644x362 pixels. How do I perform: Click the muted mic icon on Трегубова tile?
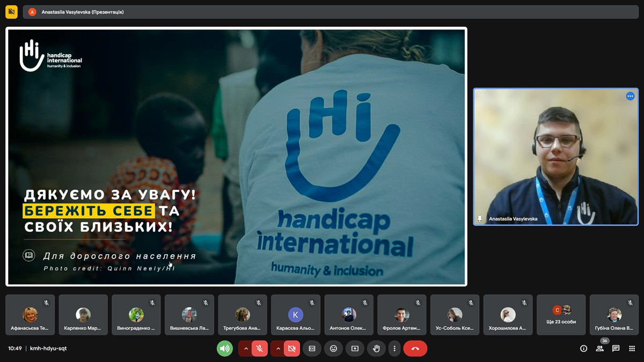pyautogui.click(x=259, y=303)
